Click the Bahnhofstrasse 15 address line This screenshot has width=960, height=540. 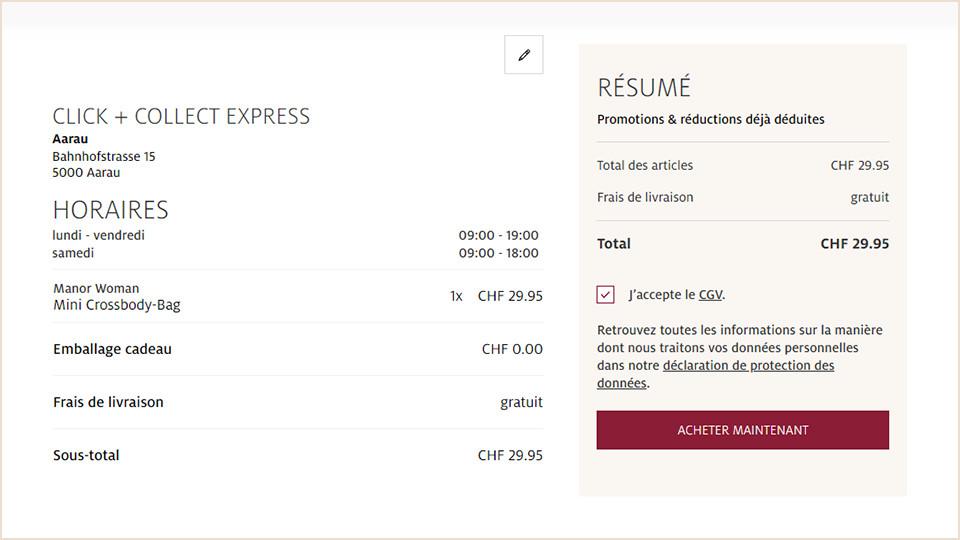104,156
